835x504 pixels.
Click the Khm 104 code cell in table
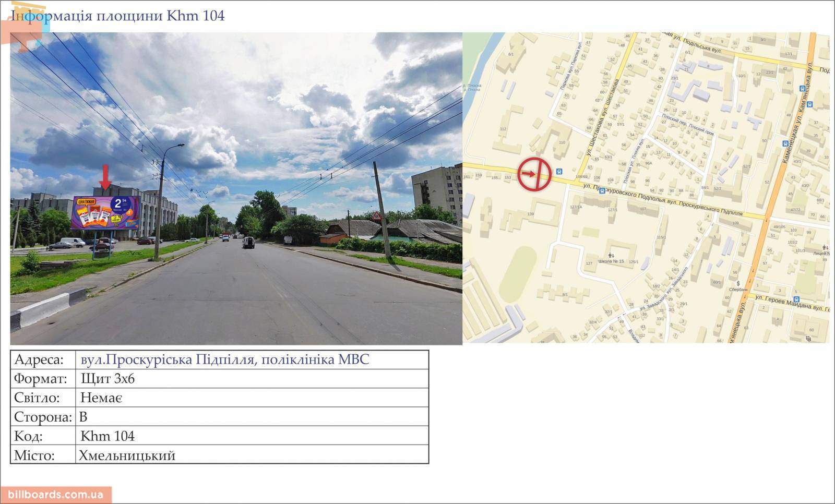coord(252,436)
